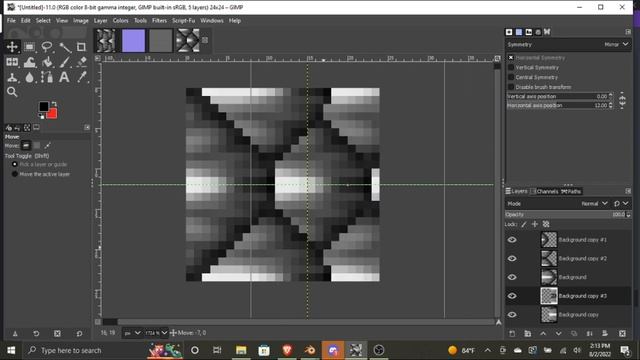640x360 pixels.
Task: Choose Pick a layer or guide option
Action: (x=15, y=164)
